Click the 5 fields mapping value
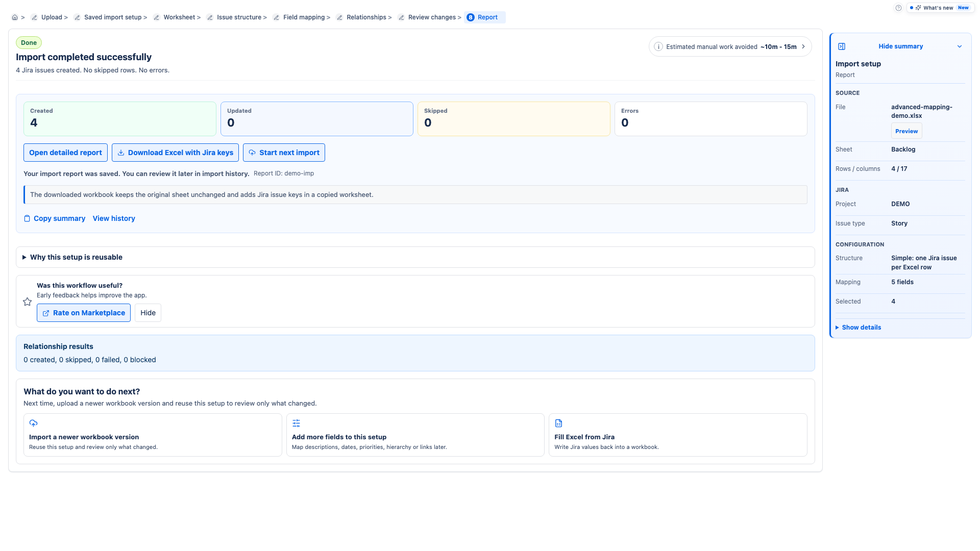 (x=902, y=282)
